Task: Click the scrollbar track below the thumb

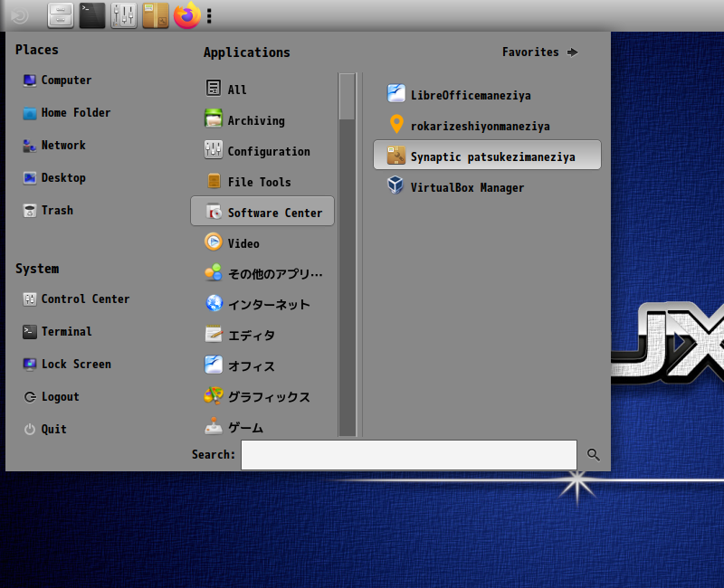Action: coord(348,278)
